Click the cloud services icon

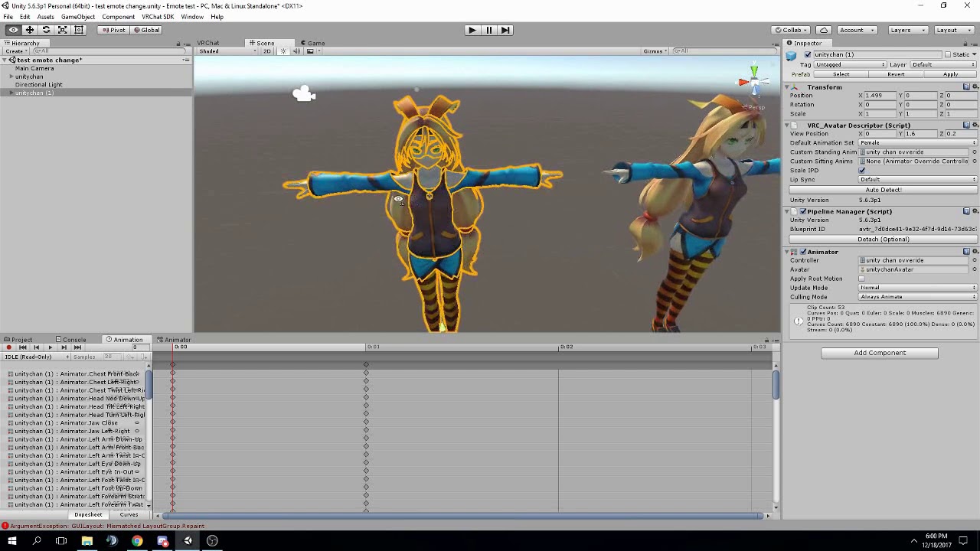tap(824, 30)
